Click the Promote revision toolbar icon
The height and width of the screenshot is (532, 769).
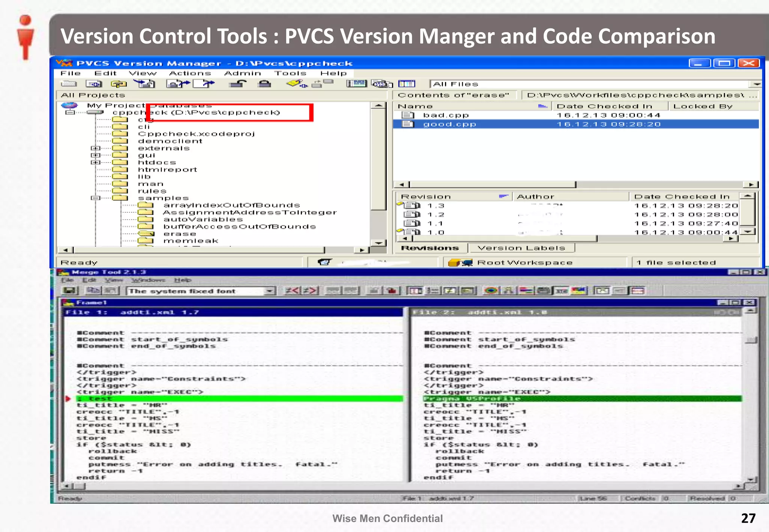click(x=323, y=84)
